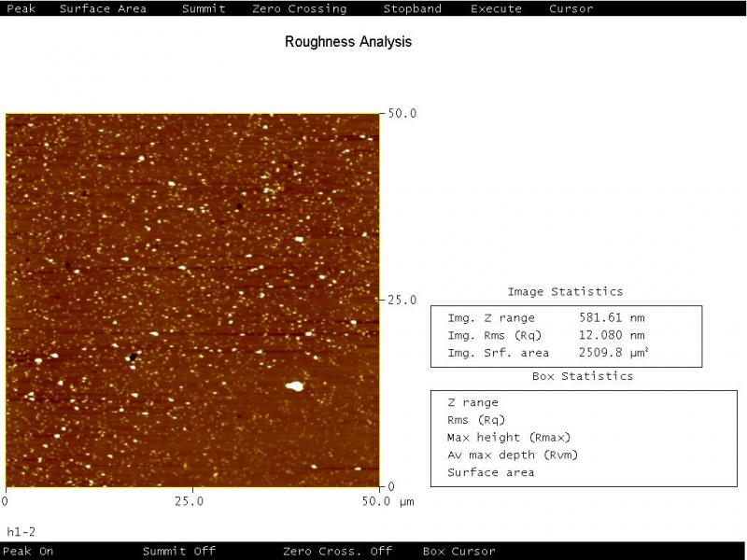Image resolution: width=747 pixels, height=560 pixels.
Task: Click the Max height (Rmax) row
Action: [509, 437]
